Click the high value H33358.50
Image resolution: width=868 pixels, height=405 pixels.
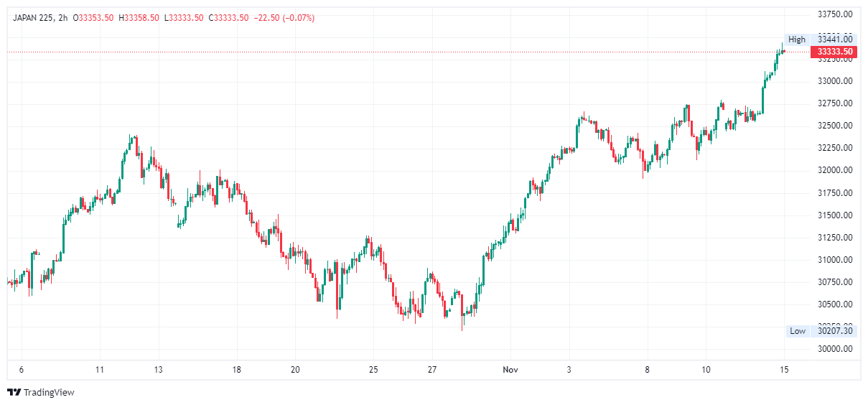click(x=139, y=17)
